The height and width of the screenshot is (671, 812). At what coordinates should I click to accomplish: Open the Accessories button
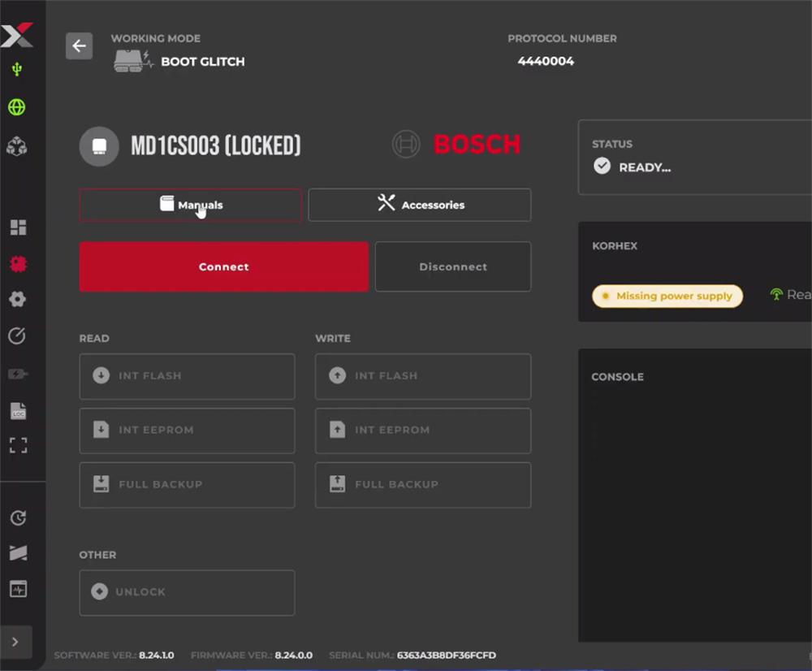420,206
